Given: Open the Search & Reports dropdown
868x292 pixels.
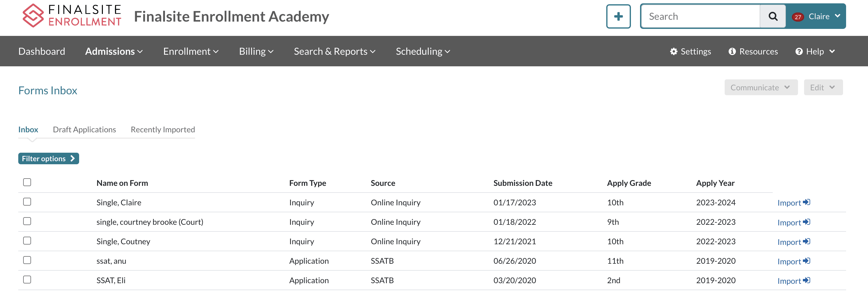Looking at the screenshot, I should pos(334,51).
